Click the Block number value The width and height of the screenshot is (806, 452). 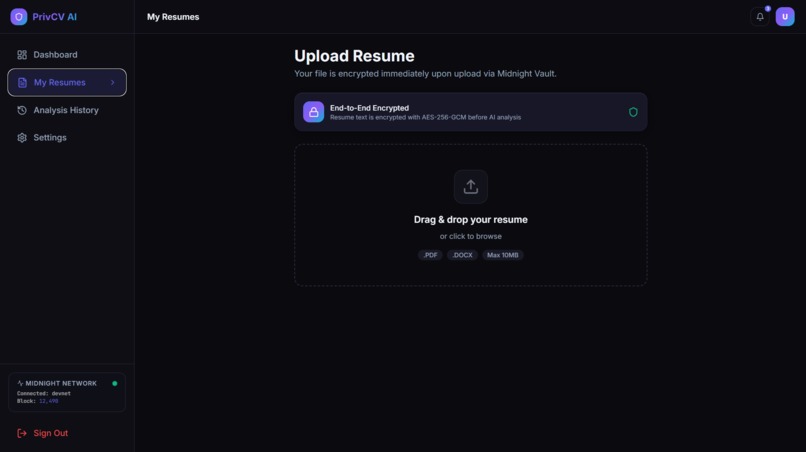pyautogui.click(x=48, y=401)
